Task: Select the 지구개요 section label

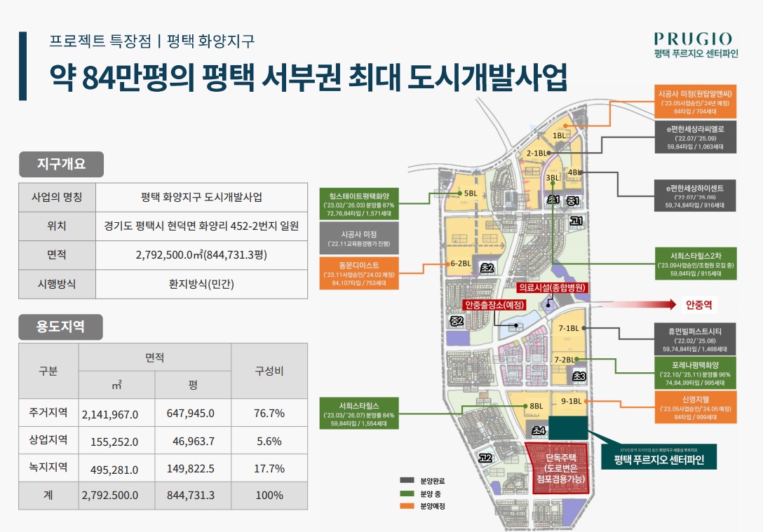Action: pyautogui.click(x=61, y=164)
